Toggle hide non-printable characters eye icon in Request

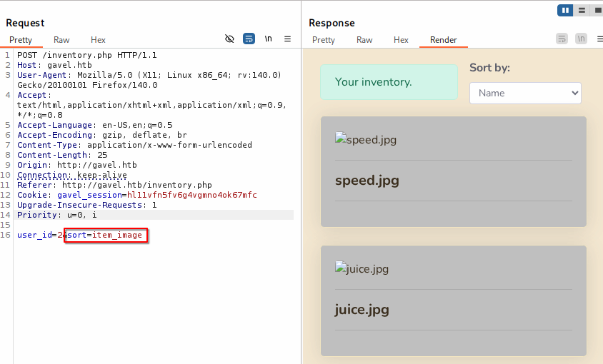tap(229, 39)
